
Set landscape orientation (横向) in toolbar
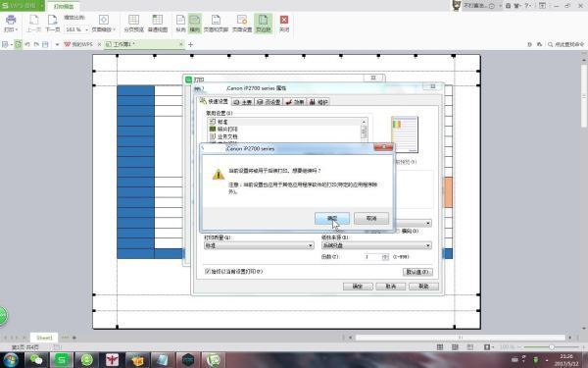pyautogui.click(x=195, y=24)
